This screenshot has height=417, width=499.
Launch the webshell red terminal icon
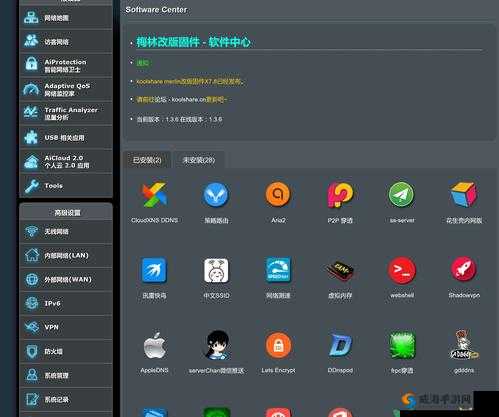coord(402,270)
